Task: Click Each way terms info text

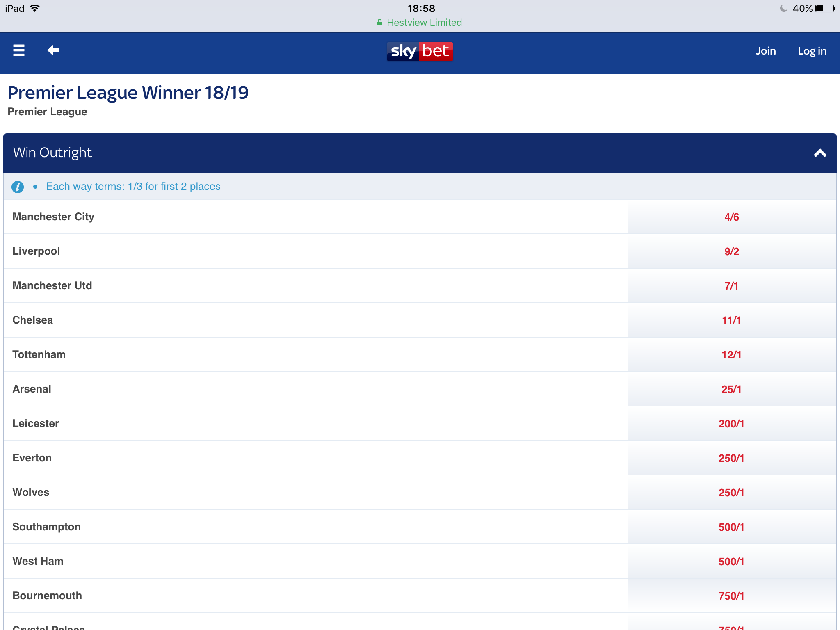Action: [133, 187]
